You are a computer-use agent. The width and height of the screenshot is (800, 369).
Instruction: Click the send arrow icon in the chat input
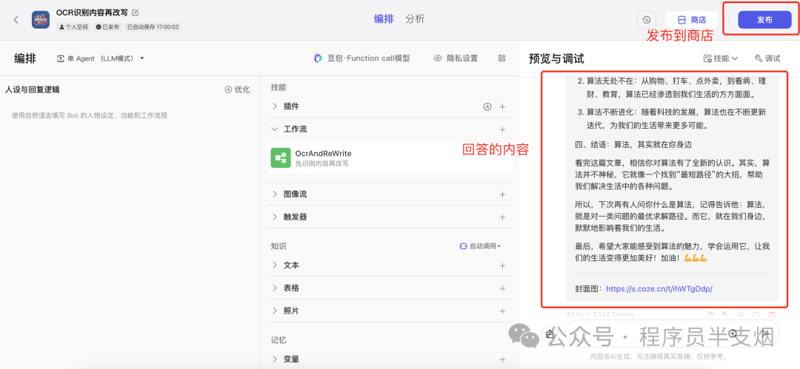point(765,333)
